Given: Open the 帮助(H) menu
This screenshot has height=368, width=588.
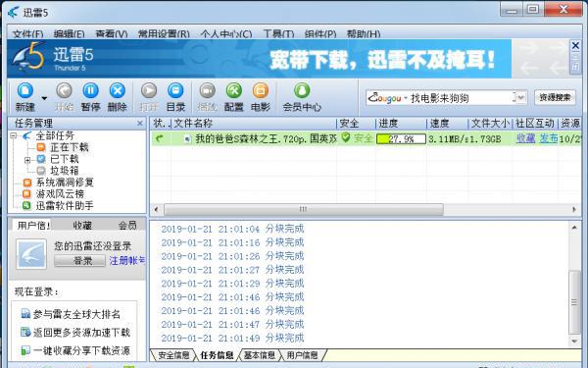Looking at the screenshot, I should pos(364,34).
